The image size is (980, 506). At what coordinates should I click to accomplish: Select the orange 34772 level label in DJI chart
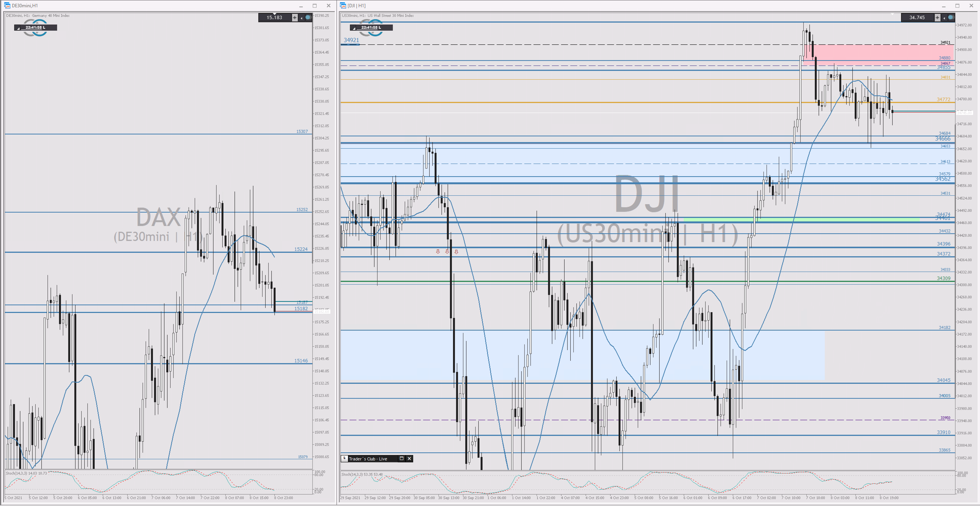(943, 100)
